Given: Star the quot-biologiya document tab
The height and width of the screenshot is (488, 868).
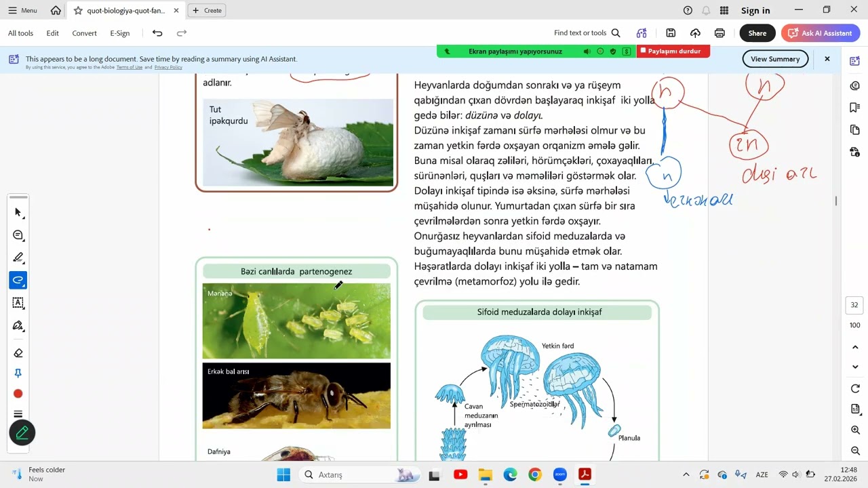Looking at the screenshot, I should coord(79,11).
